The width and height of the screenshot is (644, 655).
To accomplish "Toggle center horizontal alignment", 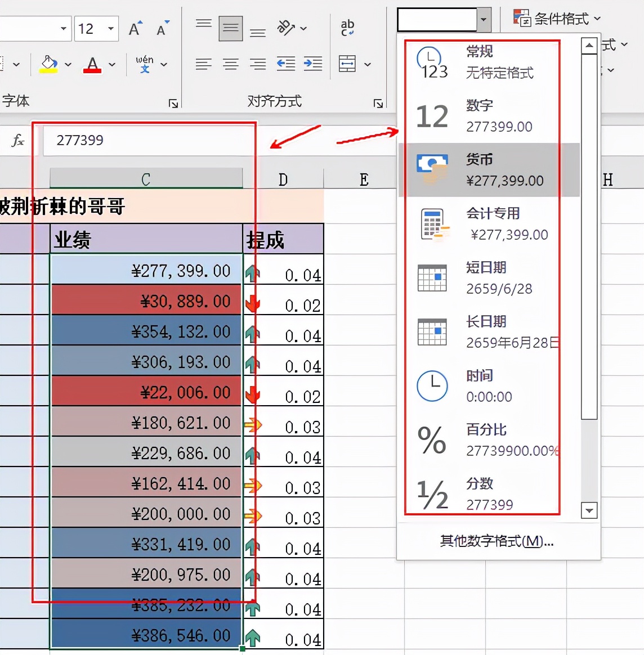I will pyautogui.click(x=231, y=64).
